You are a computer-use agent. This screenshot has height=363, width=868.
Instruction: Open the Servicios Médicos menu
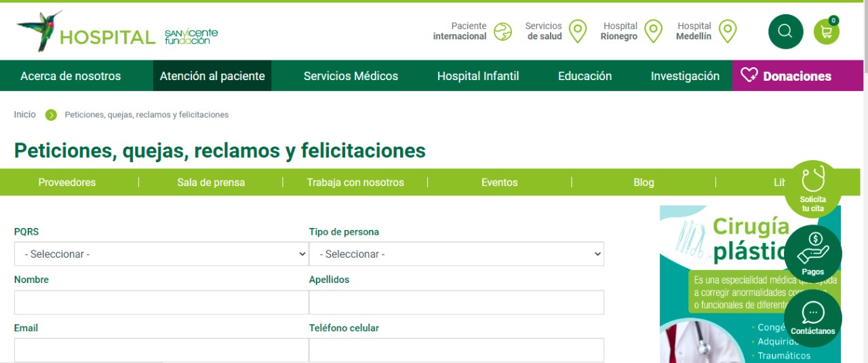pyautogui.click(x=351, y=76)
